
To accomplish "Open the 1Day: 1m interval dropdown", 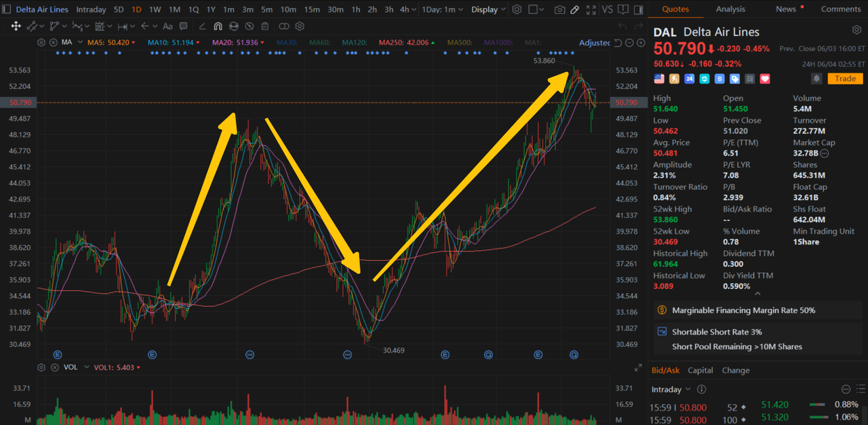I will point(443,10).
